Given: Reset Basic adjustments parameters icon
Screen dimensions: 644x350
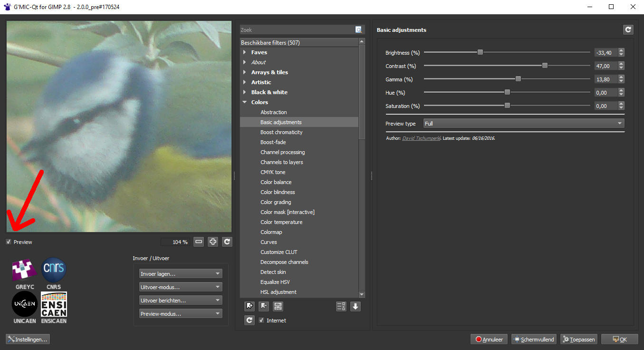Looking at the screenshot, I should [x=628, y=29].
